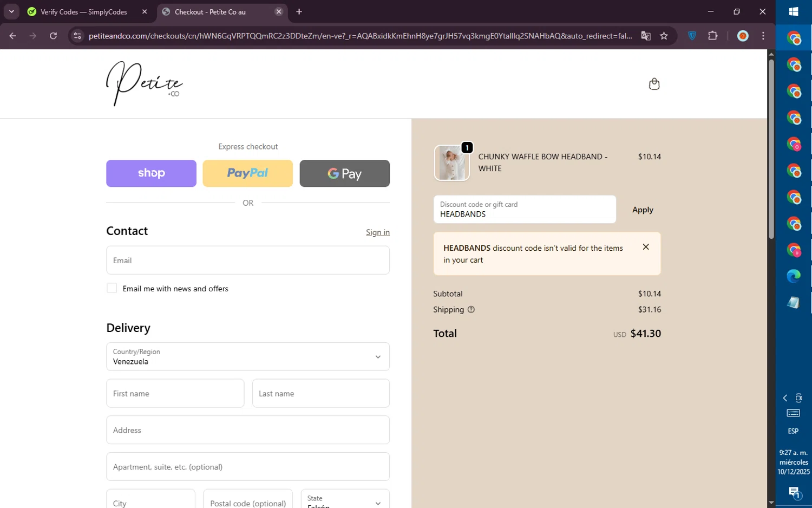Viewport: 812px width, 508px height.
Task: Open the Chrome three-dot menu
Action: pyautogui.click(x=763, y=36)
